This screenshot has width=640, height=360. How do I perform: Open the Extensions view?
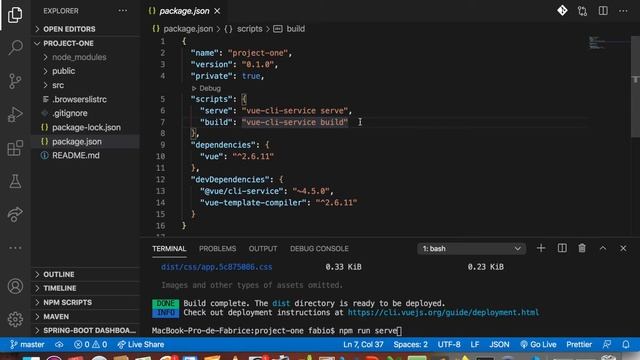click(15, 148)
